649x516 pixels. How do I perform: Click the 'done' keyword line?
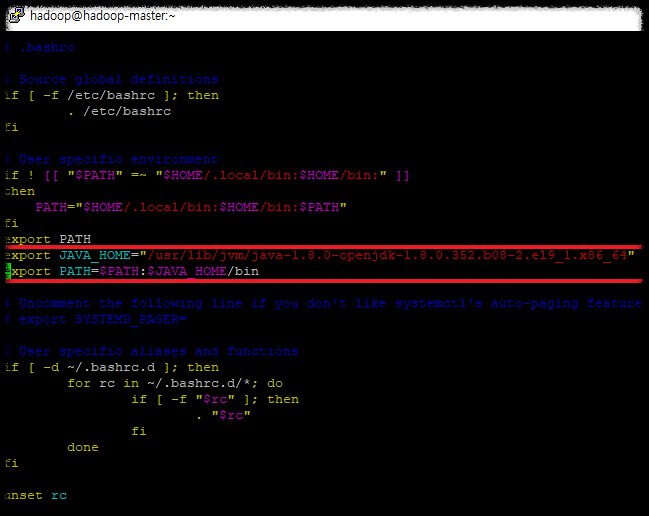coord(83,447)
